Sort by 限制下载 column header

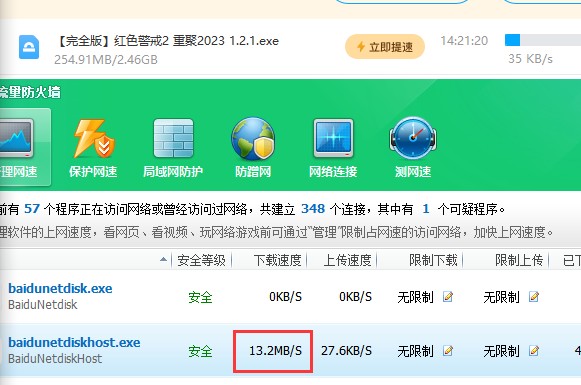pyautogui.click(x=433, y=260)
